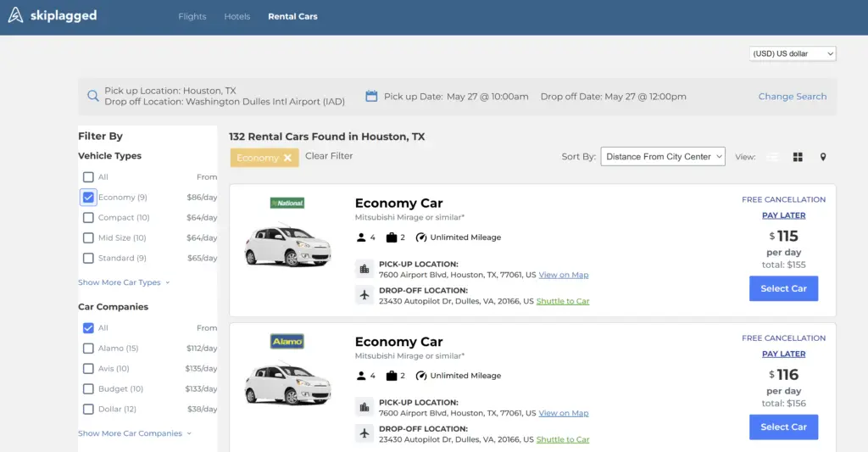Click the National Mitsubishi Mirage car image
This screenshot has height=452, width=868.
click(288, 244)
